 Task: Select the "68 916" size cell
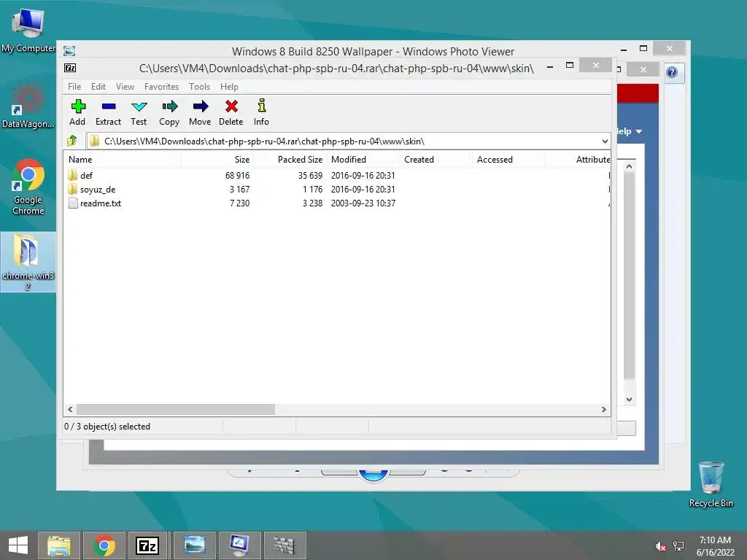pyautogui.click(x=237, y=175)
